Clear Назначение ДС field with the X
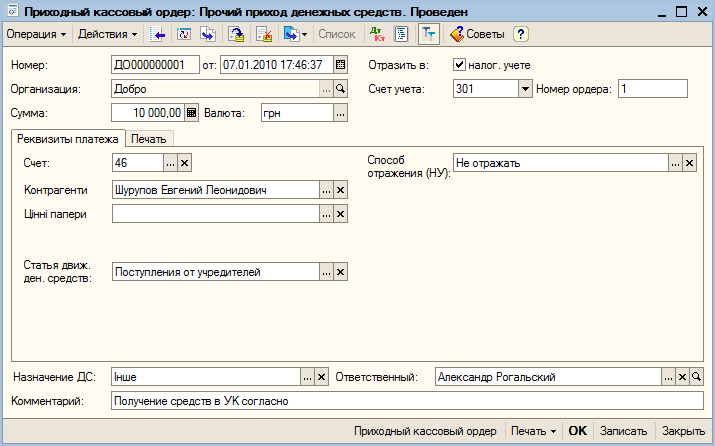 pos(321,377)
